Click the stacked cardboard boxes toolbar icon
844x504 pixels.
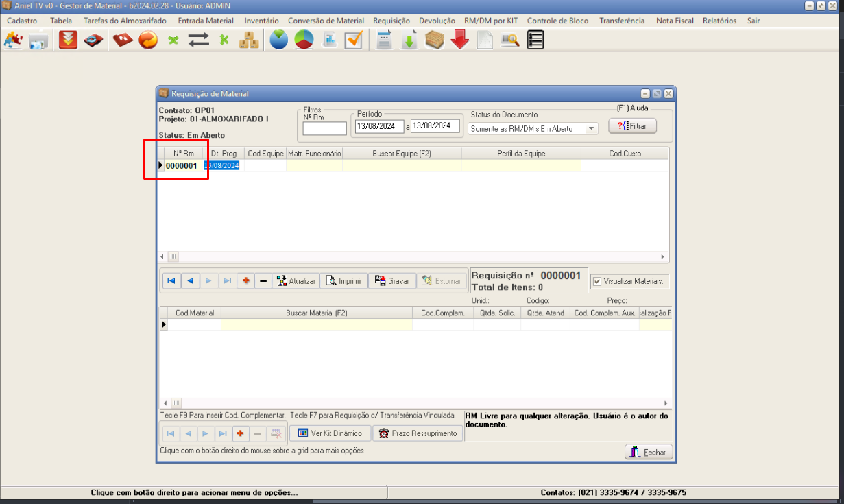point(249,40)
